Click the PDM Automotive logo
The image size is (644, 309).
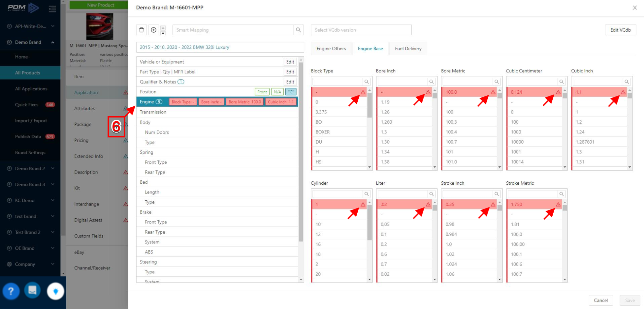(x=23, y=7)
